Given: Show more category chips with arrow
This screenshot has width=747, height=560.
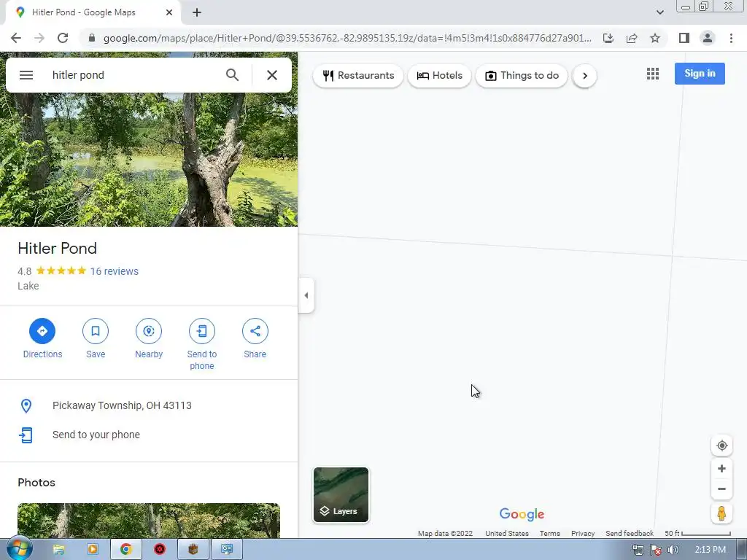Looking at the screenshot, I should pos(584,76).
